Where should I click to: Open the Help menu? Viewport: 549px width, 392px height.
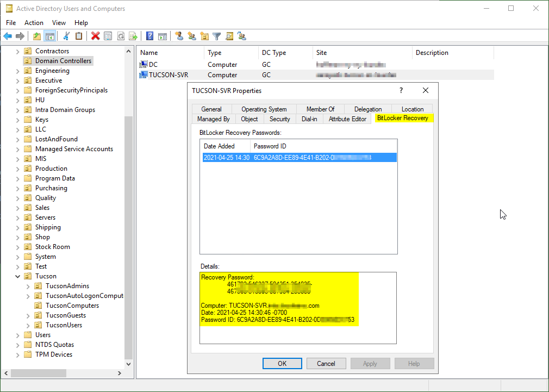pyautogui.click(x=81, y=22)
